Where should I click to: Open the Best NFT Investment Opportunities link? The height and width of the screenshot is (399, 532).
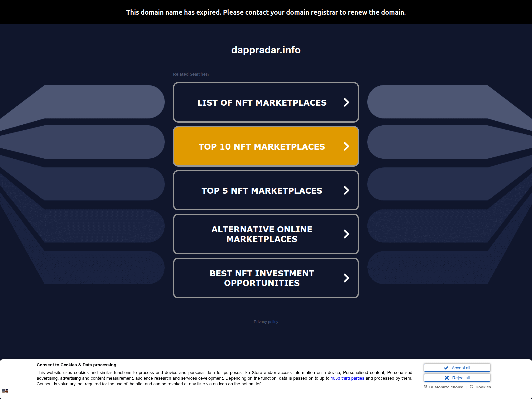(266, 278)
